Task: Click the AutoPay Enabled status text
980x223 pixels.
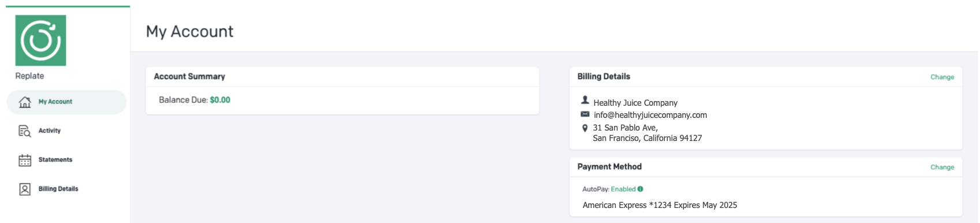Action: click(x=623, y=189)
